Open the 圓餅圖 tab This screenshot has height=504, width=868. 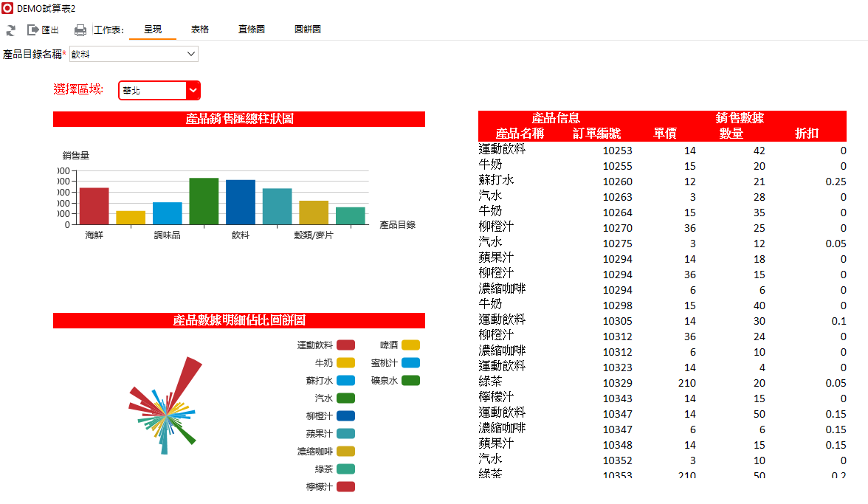(307, 30)
